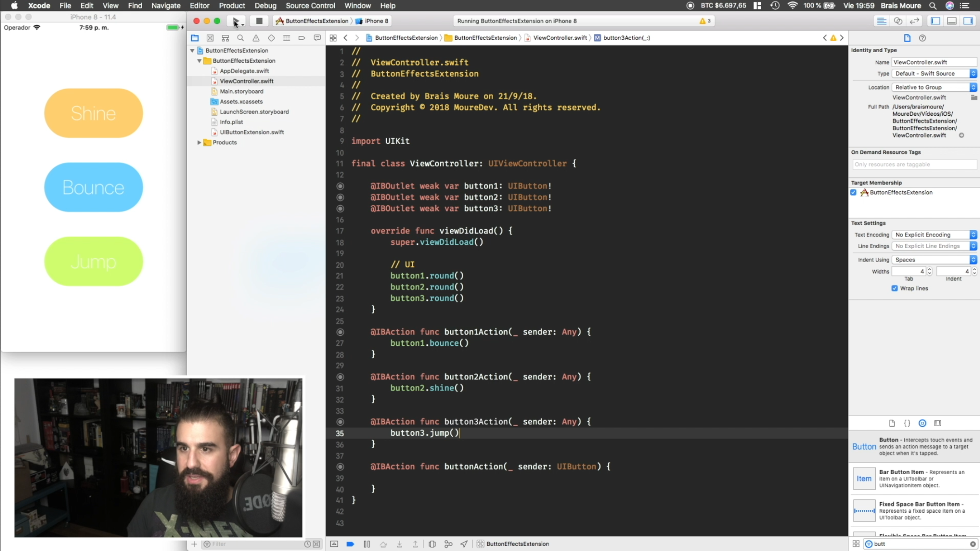Open Debug View Hierarchy icon
Viewport: 980px width, 551px height.
[432, 544]
